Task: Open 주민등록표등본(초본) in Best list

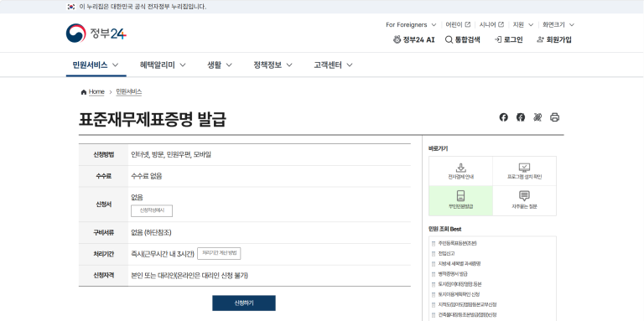Action: click(458, 243)
